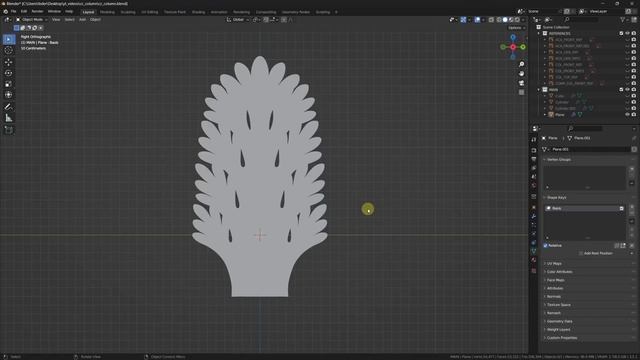Click the Blender logo menu icon

[5, 11]
